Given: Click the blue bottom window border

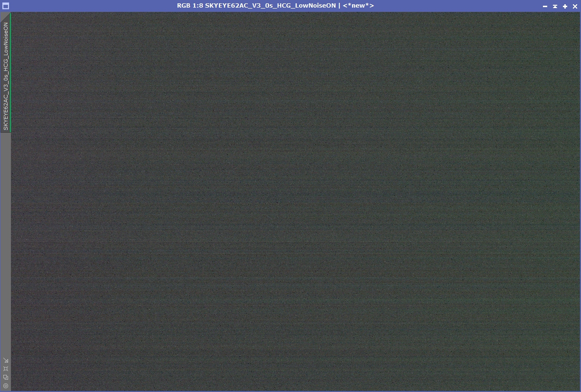Looking at the screenshot, I should tap(290, 391).
